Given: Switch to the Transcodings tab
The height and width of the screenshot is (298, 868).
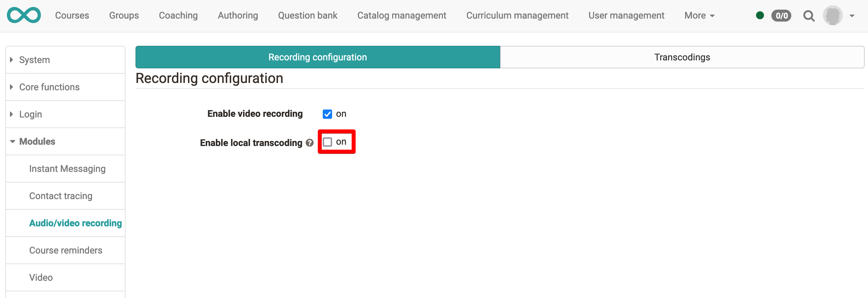Looking at the screenshot, I should click(x=682, y=57).
